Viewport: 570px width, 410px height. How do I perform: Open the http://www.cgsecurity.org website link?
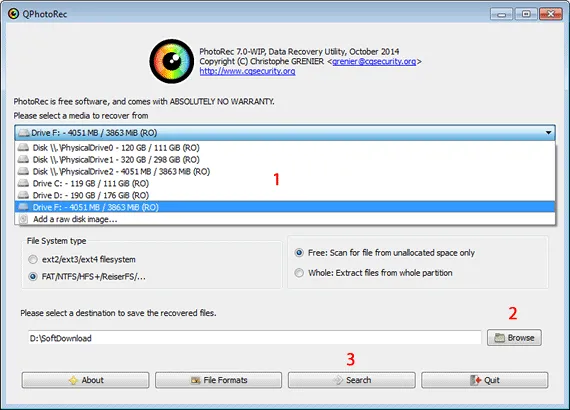[247, 71]
